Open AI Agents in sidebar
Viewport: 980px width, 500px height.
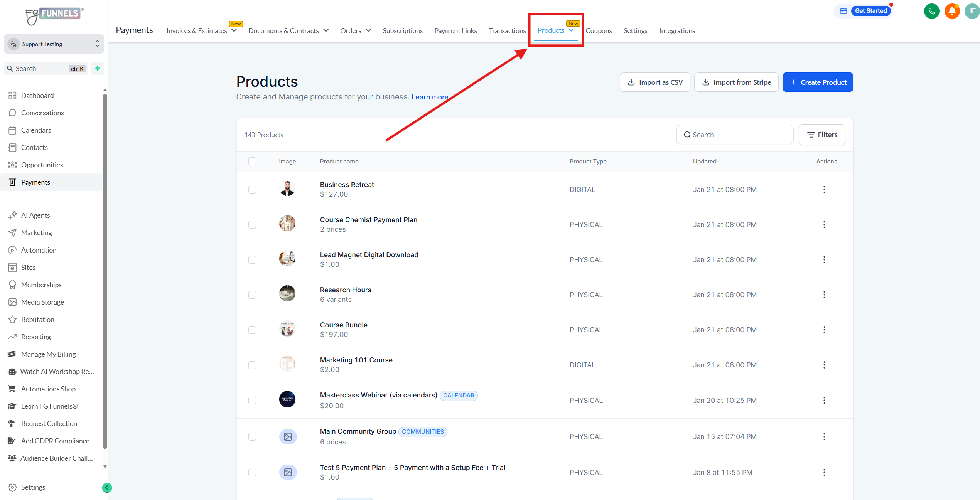[x=35, y=215]
